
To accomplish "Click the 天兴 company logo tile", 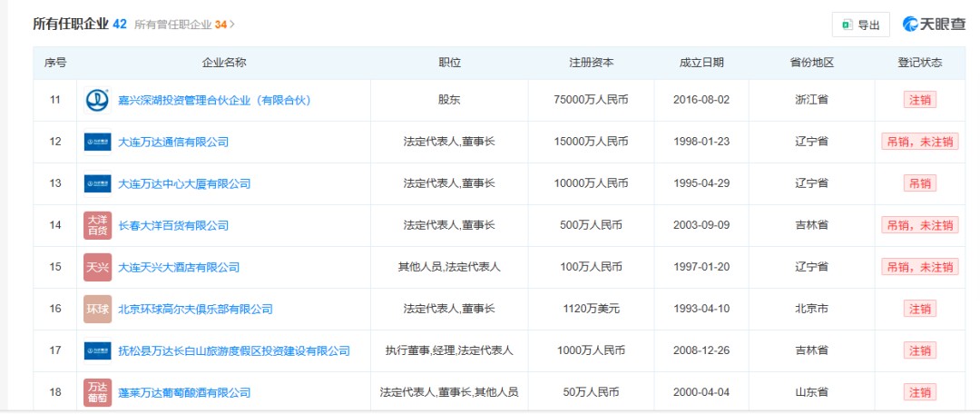I will [97, 267].
